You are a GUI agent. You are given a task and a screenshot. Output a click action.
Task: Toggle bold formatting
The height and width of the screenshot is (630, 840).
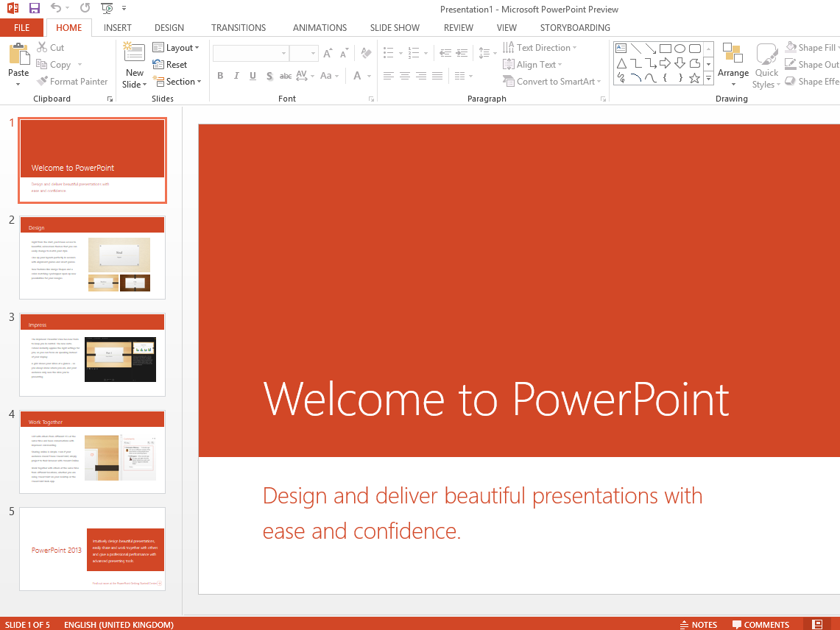220,76
